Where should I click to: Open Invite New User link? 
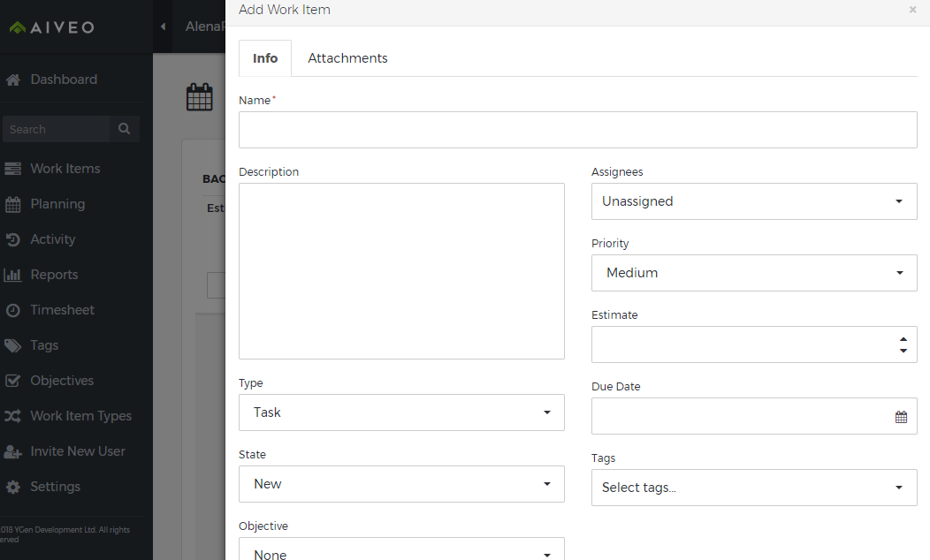78,451
